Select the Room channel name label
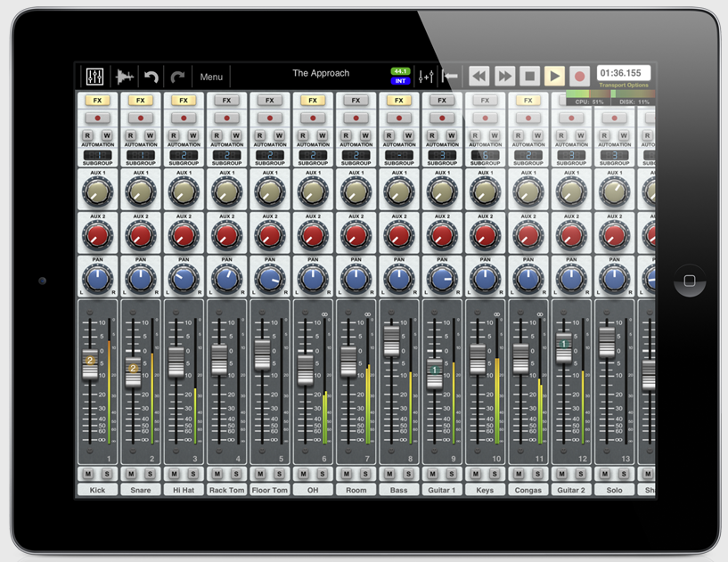The height and width of the screenshot is (562, 728). [x=356, y=490]
